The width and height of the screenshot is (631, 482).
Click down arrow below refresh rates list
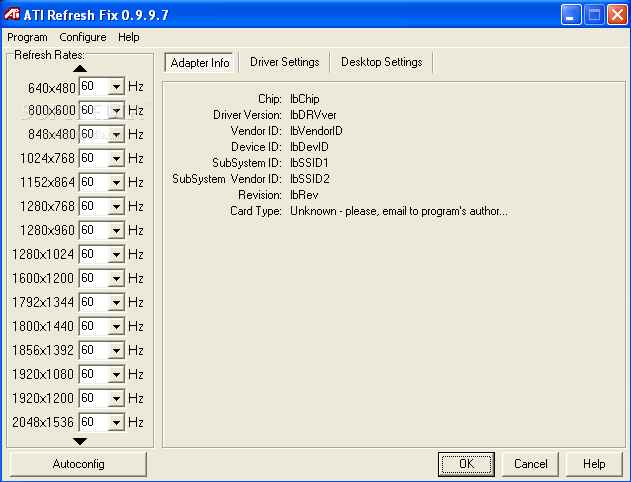click(80, 441)
